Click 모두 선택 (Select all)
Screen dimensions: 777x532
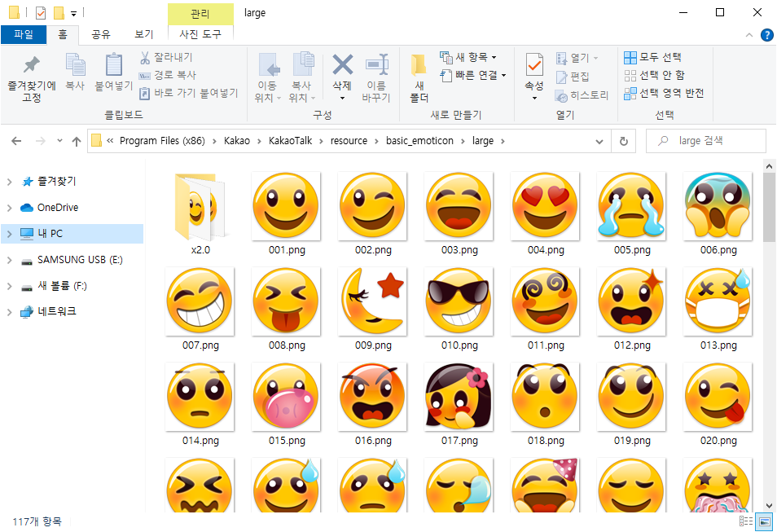(652, 57)
